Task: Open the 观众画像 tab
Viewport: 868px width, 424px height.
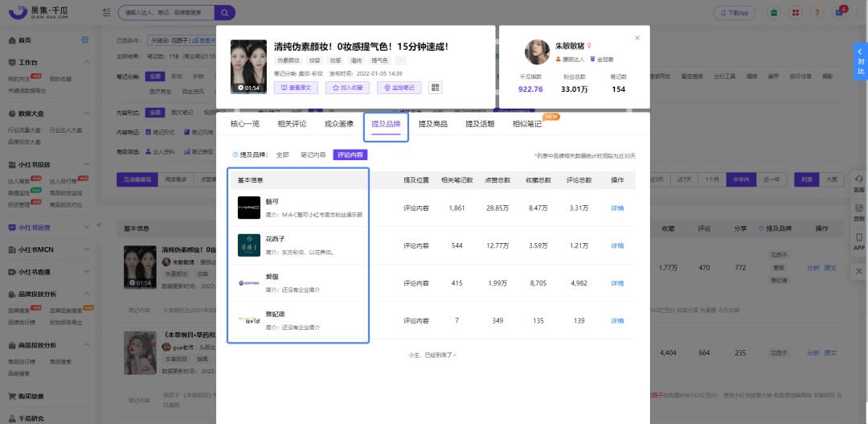Action: [339, 124]
